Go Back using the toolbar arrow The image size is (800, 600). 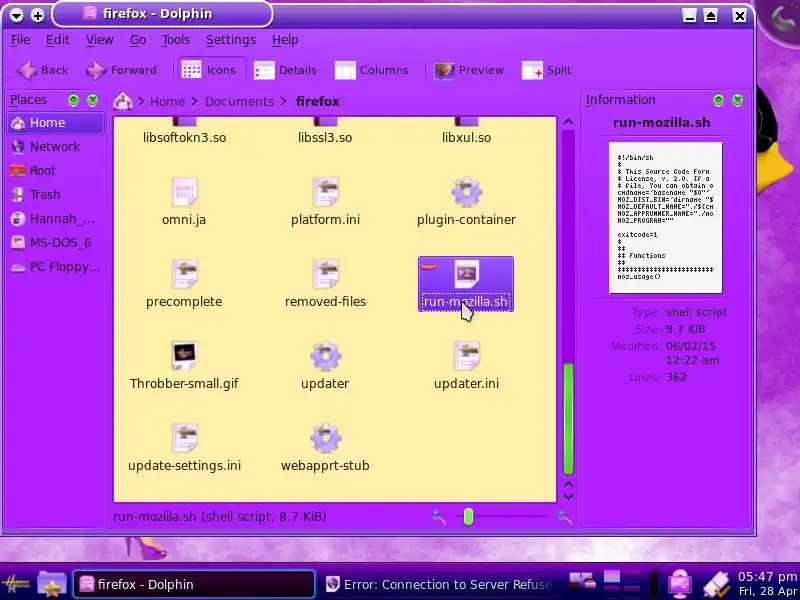[x=42, y=70]
